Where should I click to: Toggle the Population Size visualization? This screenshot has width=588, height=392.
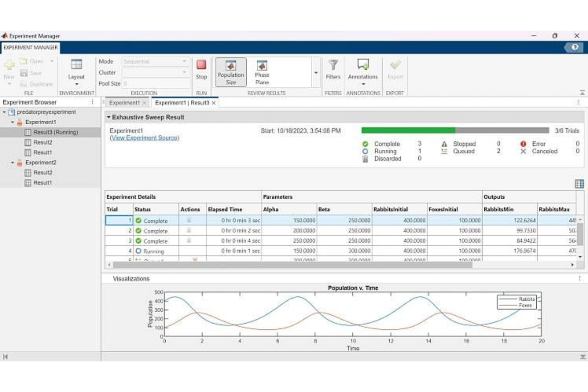(230, 71)
